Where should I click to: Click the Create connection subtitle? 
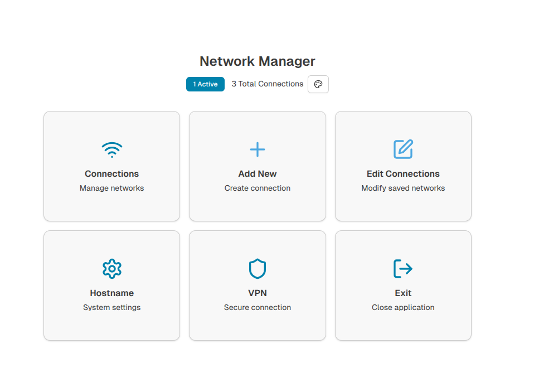click(x=258, y=188)
